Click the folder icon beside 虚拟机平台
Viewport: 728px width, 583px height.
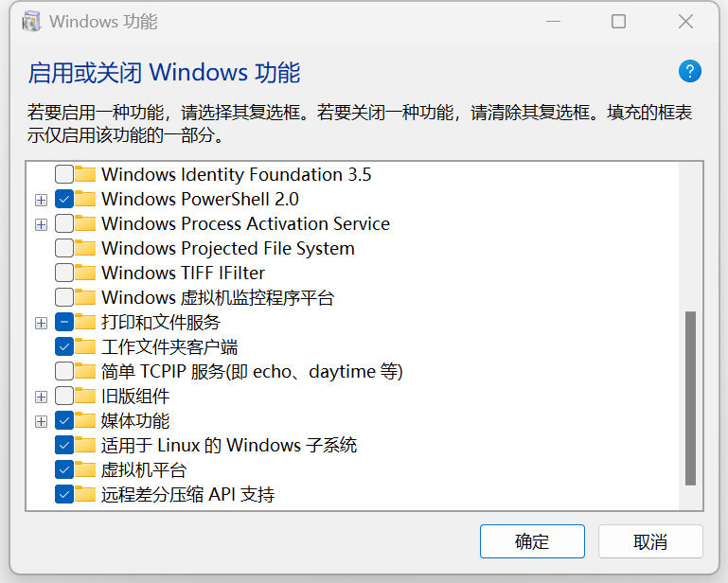[x=86, y=469]
